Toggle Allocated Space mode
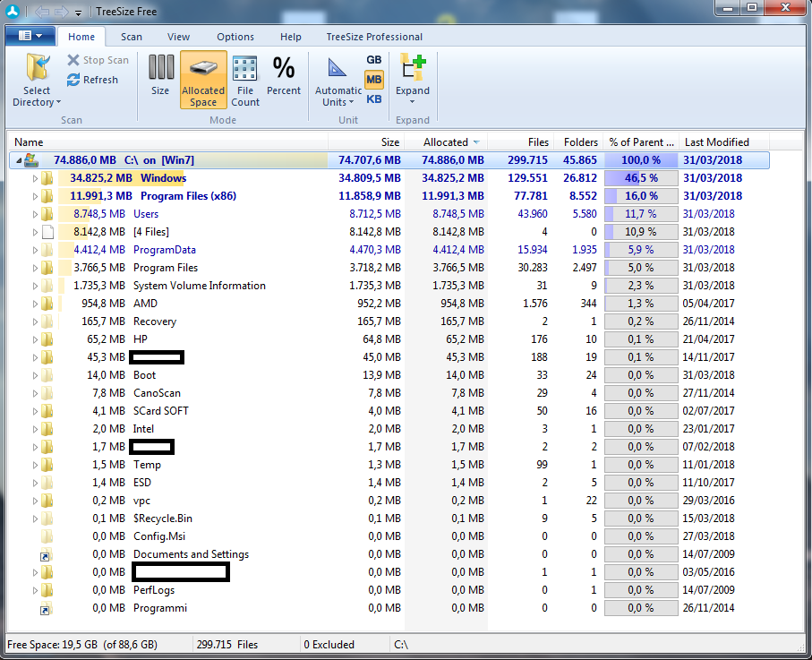The image size is (812, 660). tap(203, 80)
